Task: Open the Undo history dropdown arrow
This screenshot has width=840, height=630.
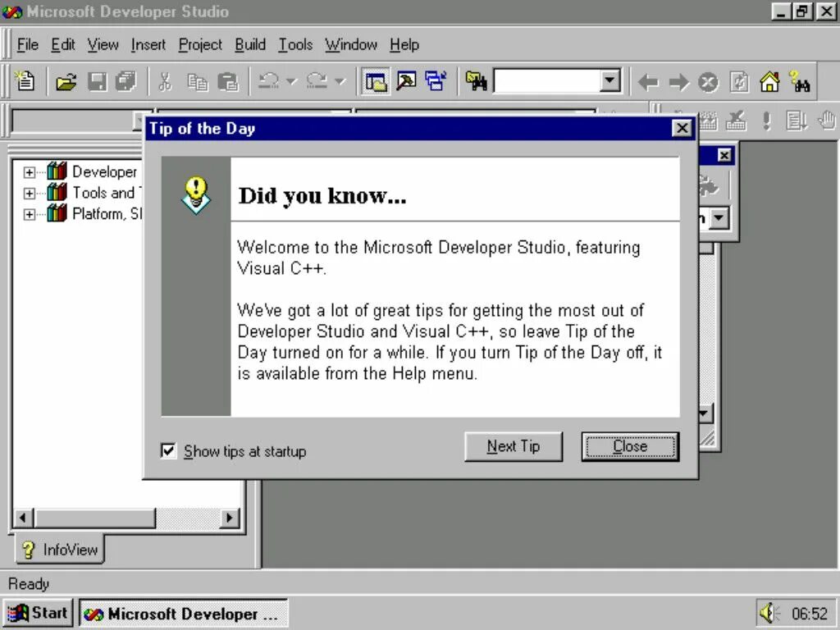Action: [291, 82]
